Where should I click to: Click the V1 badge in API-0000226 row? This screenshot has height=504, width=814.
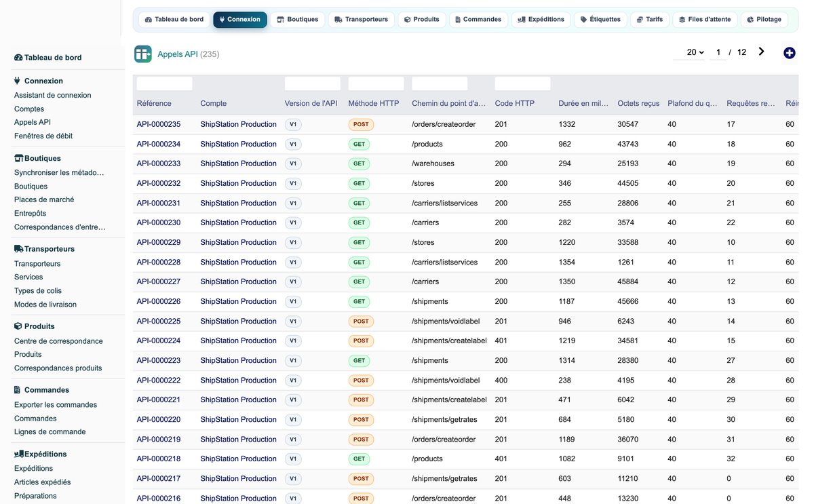293,302
